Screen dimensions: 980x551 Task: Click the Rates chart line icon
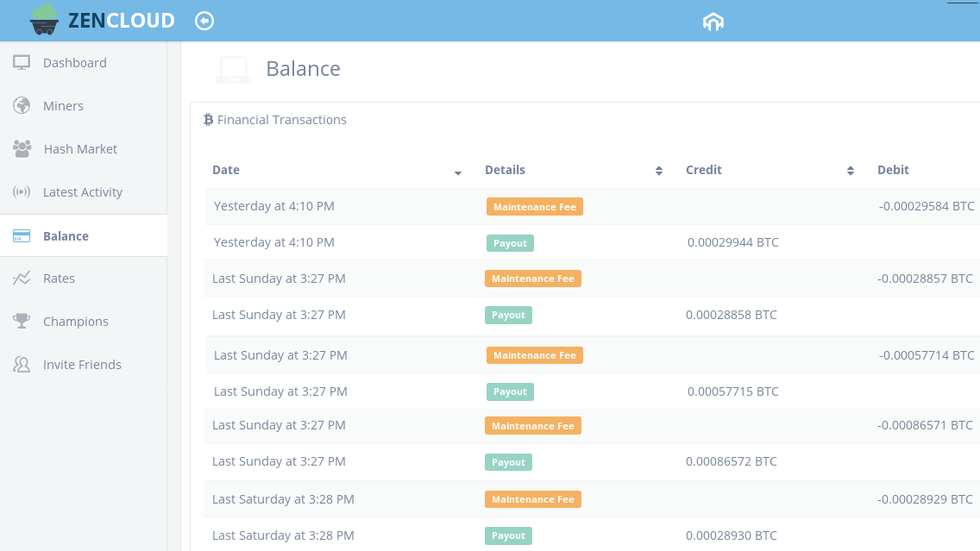point(22,279)
